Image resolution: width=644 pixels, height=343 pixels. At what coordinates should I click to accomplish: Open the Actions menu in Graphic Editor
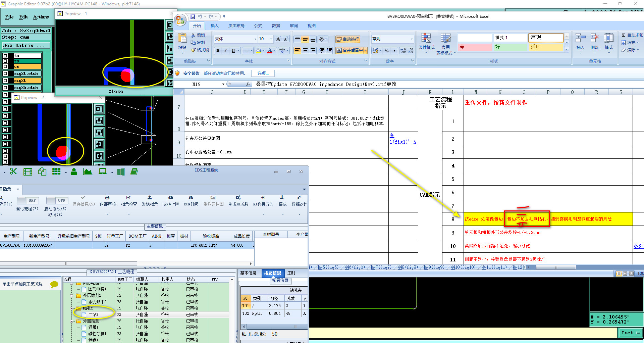click(41, 17)
